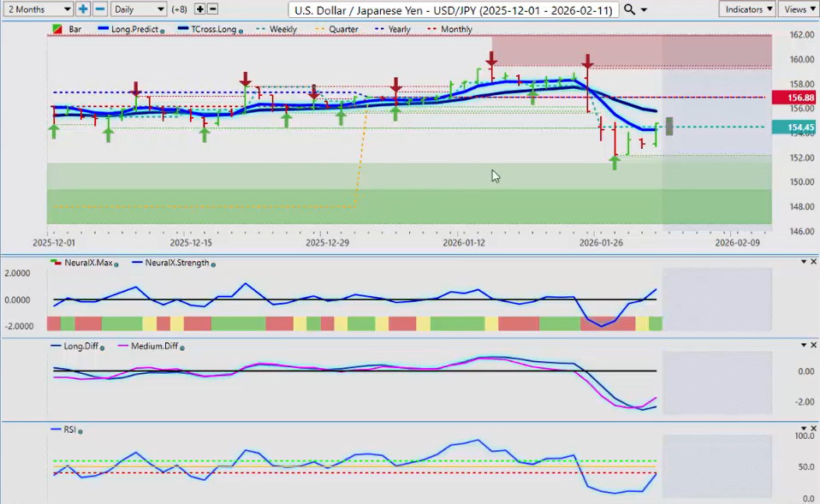Click the black minus forecast decrement button
This screenshot has height=504, width=820.
212,9
